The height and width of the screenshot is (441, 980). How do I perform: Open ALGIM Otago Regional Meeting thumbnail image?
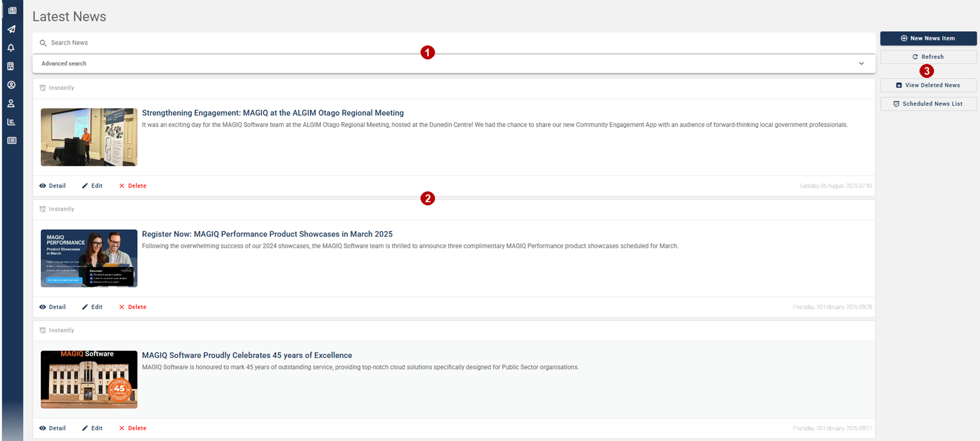89,137
